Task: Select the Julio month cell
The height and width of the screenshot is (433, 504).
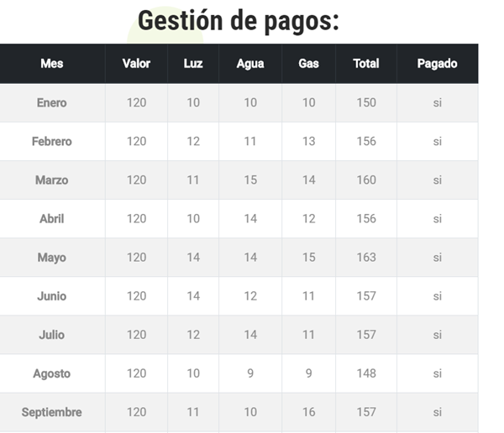Action: click(x=52, y=335)
